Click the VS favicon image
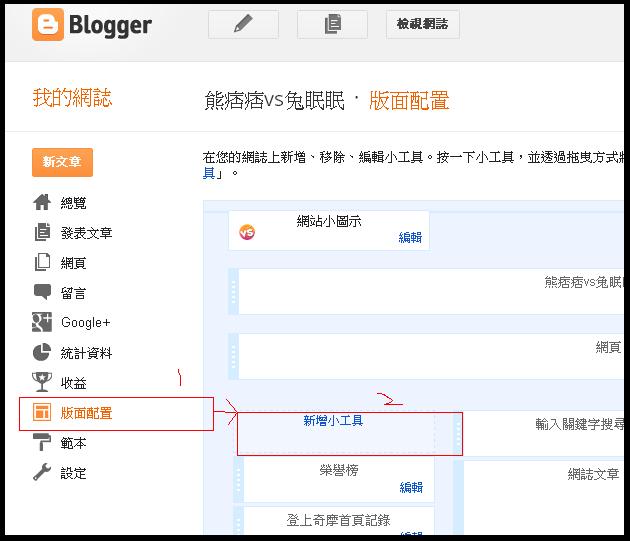Image resolution: width=630 pixels, height=541 pixels. click(247, 232)
